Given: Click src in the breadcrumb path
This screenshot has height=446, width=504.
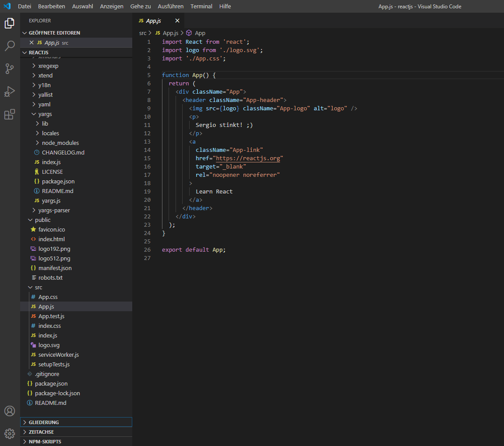Looking at the screenshot, I should (x=143, y=33).
